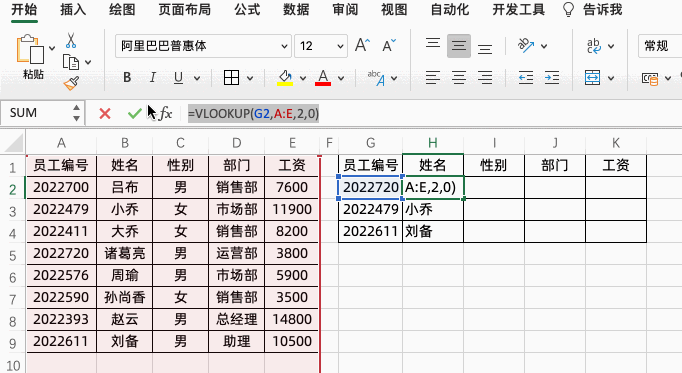Cancel formula entry with red X
Screen dimensions: 682x373
(105, 114)
